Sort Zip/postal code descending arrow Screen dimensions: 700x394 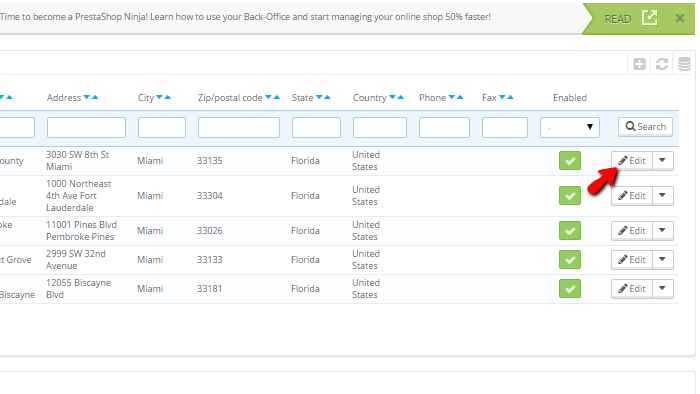click(x=268, y=97)
